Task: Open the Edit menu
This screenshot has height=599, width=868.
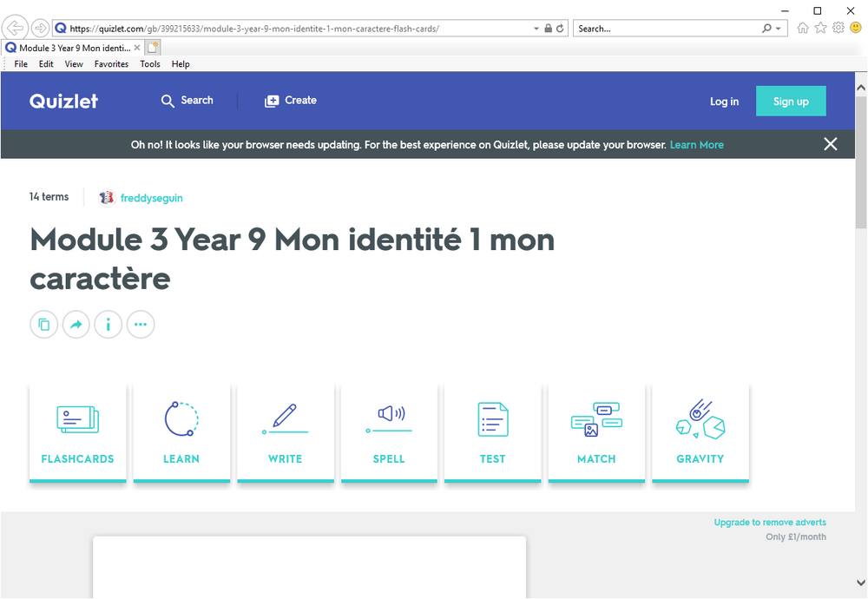Action: [46, 63]
